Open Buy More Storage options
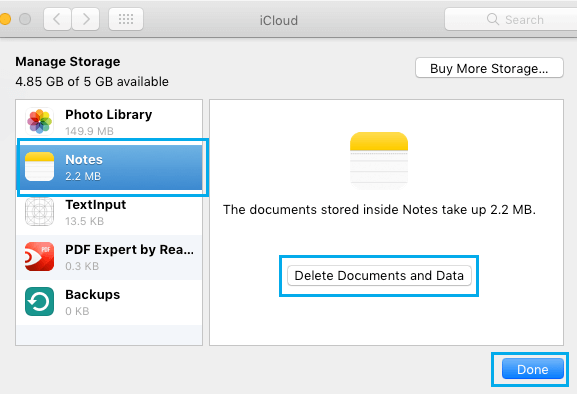 pos(489,68)
